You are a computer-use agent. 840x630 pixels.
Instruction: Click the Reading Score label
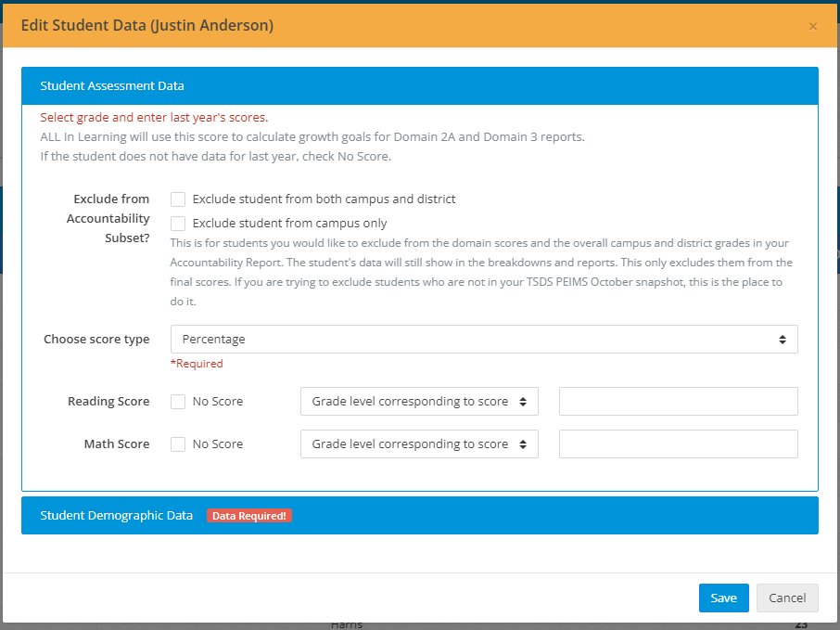coord(108,402)
